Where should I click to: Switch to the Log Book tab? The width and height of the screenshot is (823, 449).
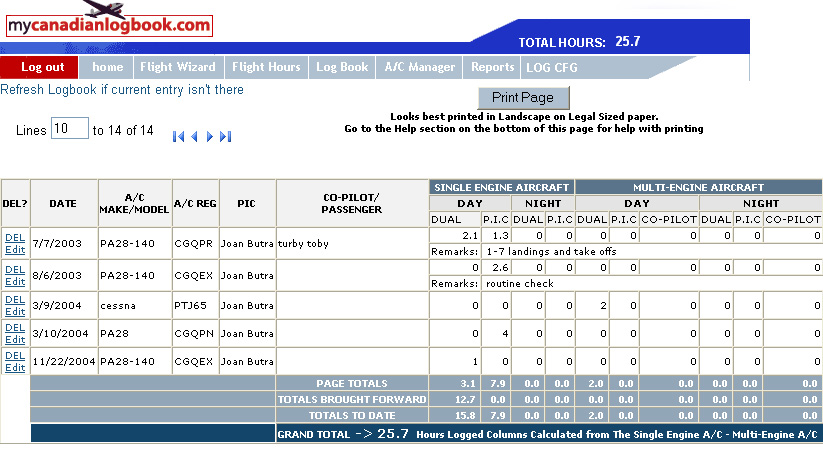pyautogui.click(x=342, y=67)
